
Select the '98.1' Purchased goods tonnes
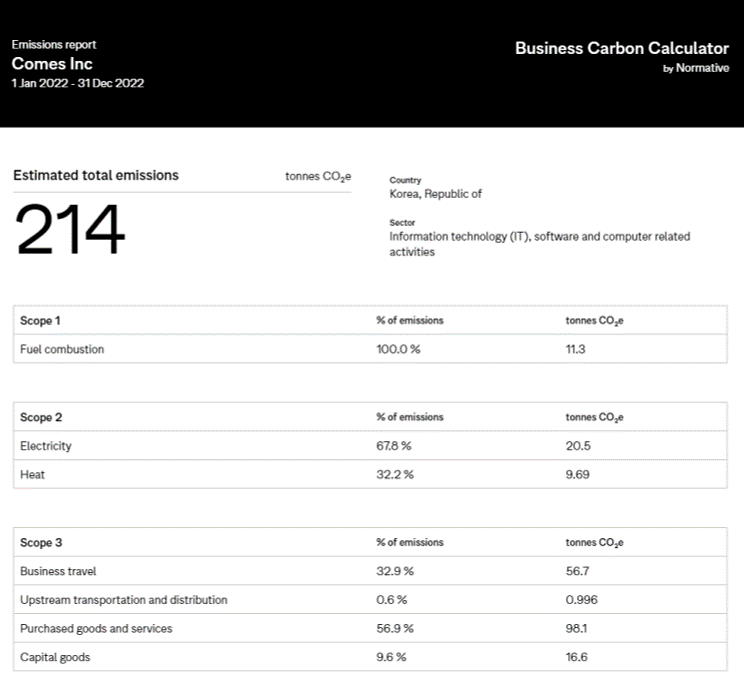coord(577,629)
